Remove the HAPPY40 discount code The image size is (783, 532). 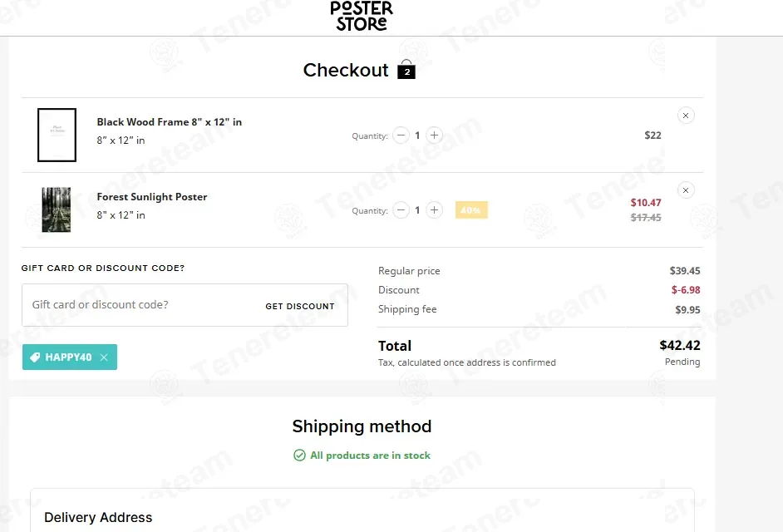(104, 357)
